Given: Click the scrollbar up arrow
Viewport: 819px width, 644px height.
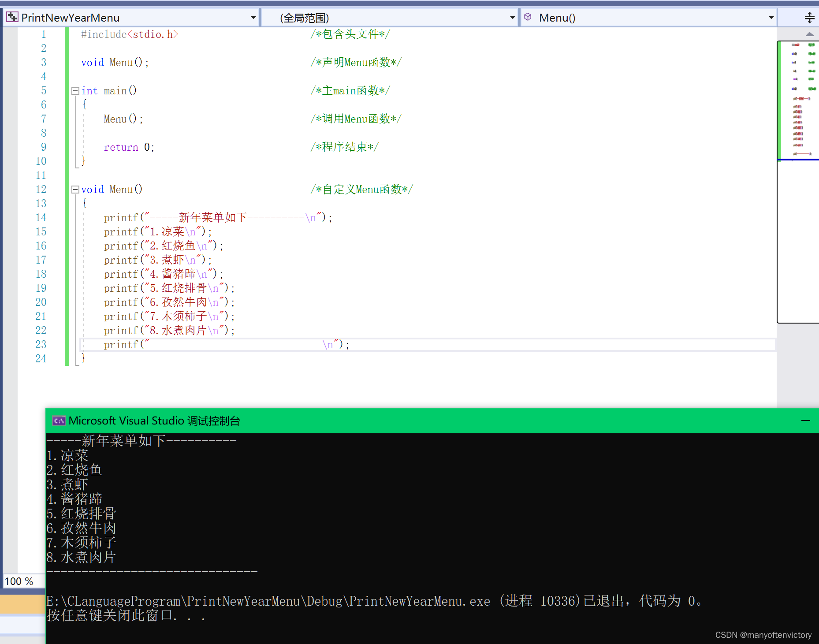Looking at the screenshot, I should [809, 34].
